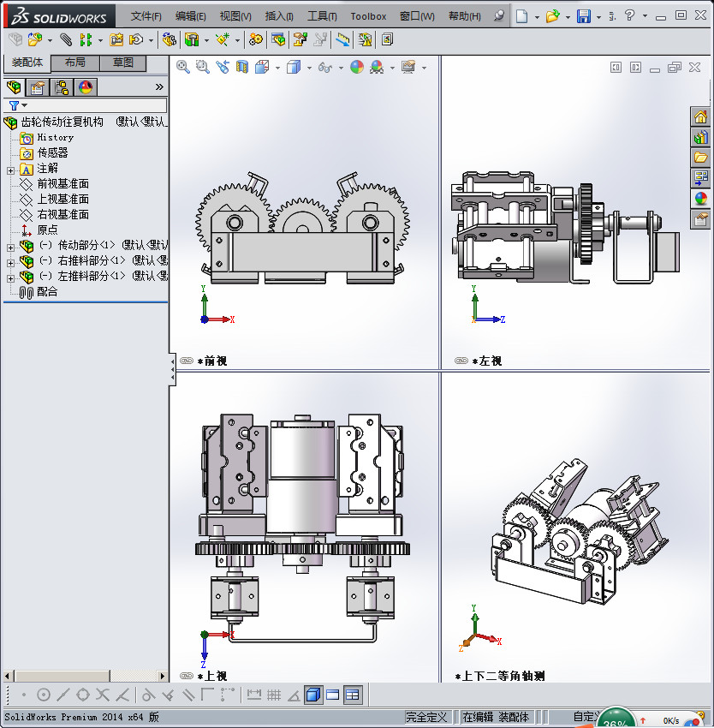Expand the 注解 annotations tree node
Image resolution: width=714 pixels, height=728 pixels.
(x=10, y=170)
